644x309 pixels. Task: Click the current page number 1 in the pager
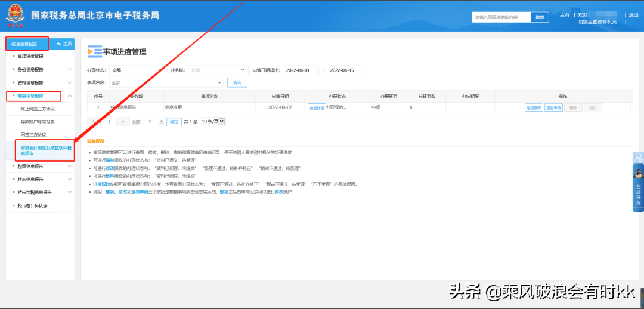(109, 122)
